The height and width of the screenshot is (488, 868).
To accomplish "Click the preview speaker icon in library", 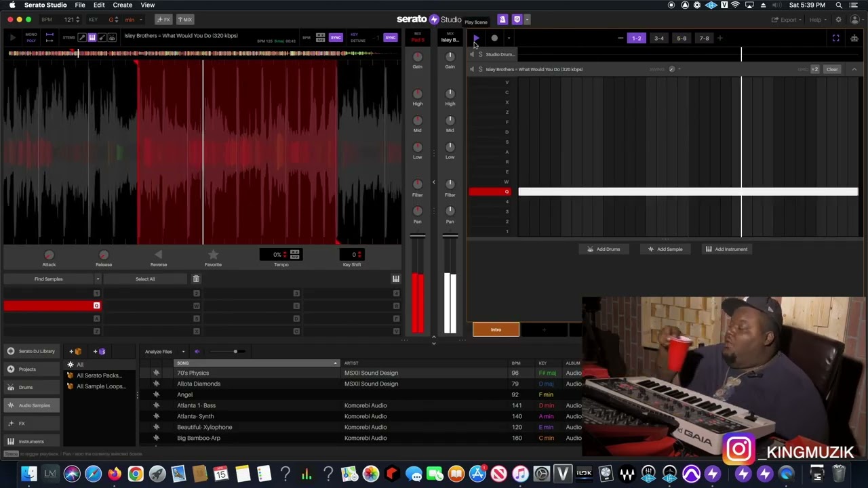I will [x=197, y=351].
